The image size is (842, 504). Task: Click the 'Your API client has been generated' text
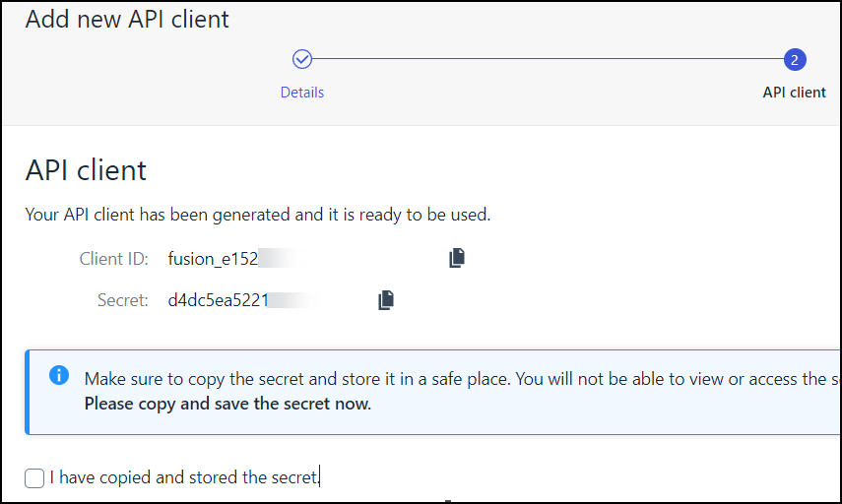(257, 214)
